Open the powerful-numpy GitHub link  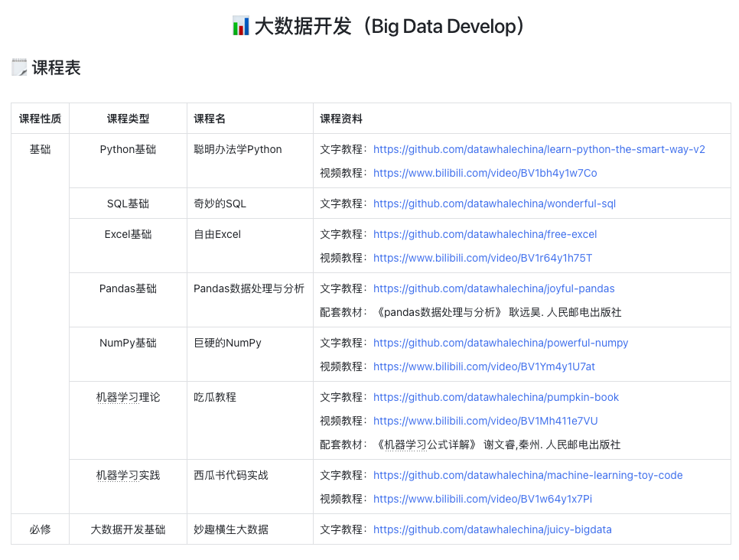(x=500, y=343)
